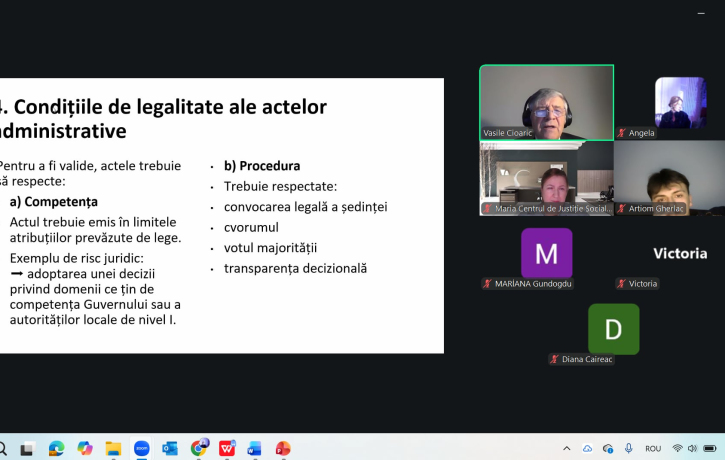Switch to Outlook in the taskbar
The height and width of the screenshot is (460, 725).
pyautogui.click(x=170, y=448)
